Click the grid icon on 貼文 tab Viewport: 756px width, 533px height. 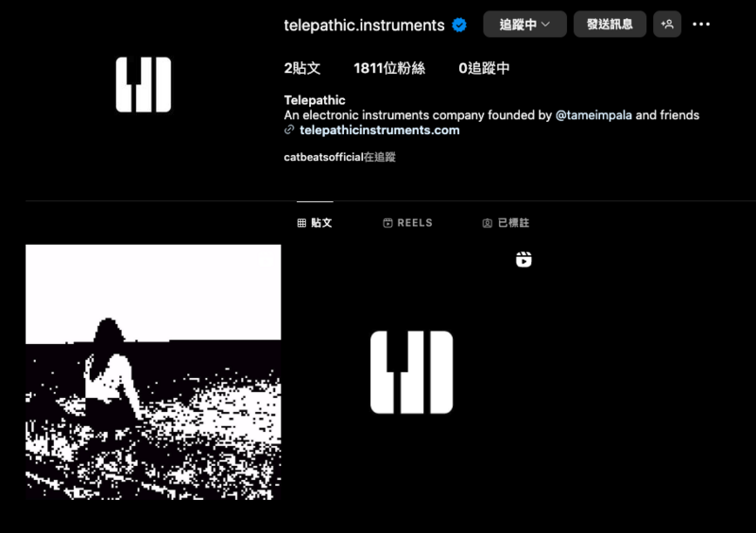[301, 223]
